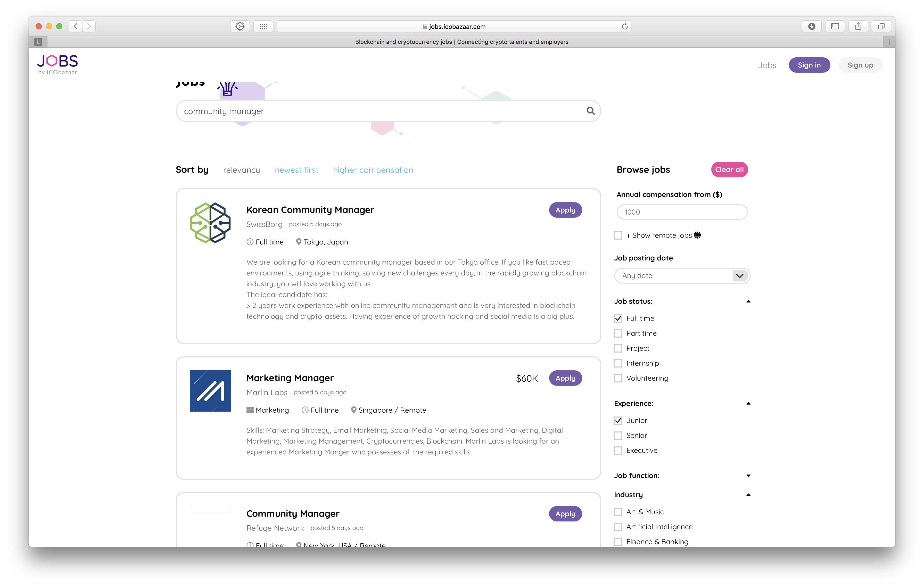Screen dimensions: 924x588
Task: Check the Artificial Intelligence industry filter
Action: [618, 527]
